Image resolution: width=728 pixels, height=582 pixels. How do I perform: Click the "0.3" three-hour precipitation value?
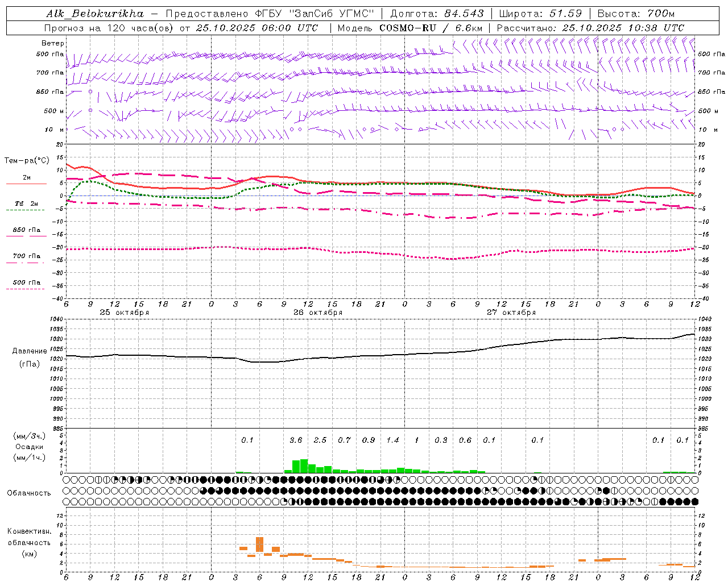coord(441,440)
